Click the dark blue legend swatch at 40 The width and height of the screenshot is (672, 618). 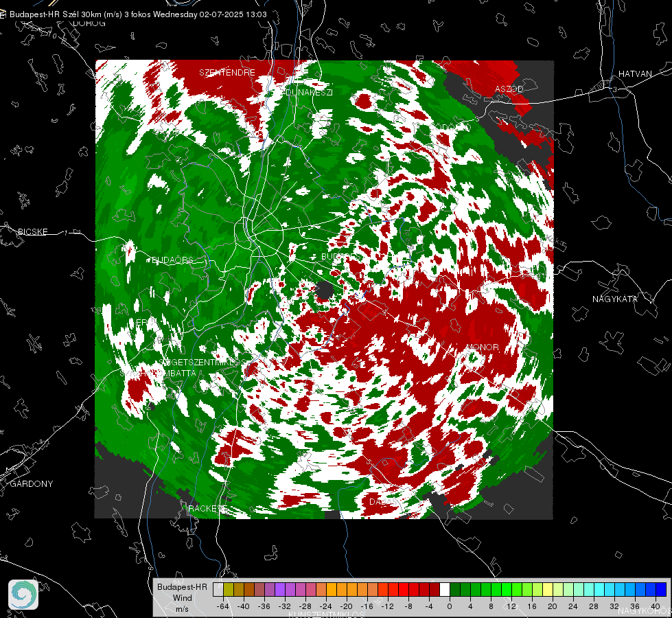click(x=661, y=590)
